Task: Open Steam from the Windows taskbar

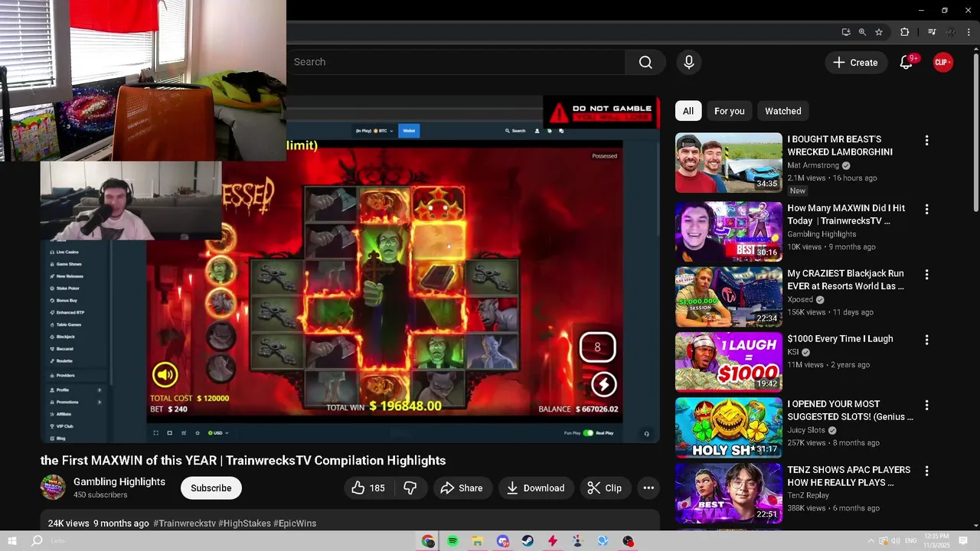Action: pos(528,541)
